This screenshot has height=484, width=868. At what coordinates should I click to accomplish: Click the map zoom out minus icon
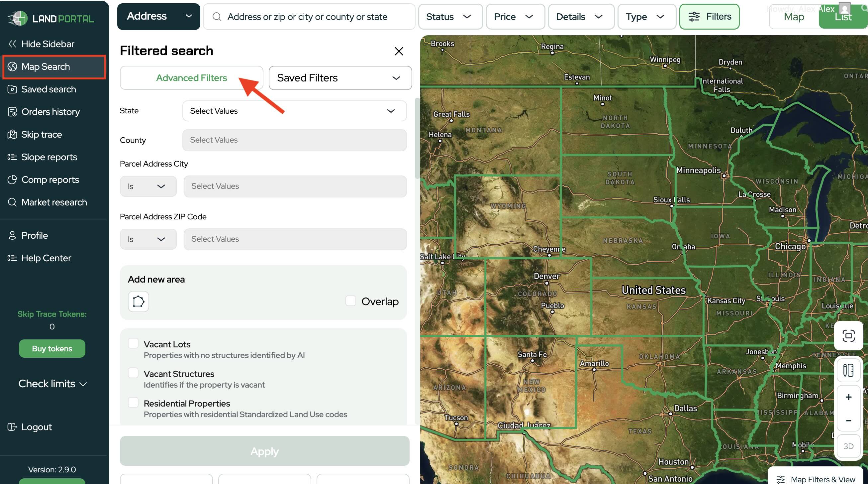click(848, 421)
